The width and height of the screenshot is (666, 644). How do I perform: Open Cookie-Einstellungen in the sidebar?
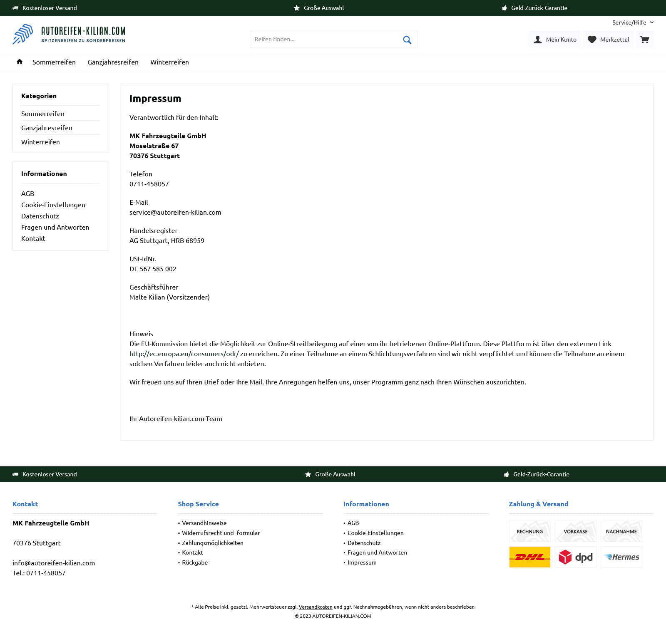click(53, 205)
